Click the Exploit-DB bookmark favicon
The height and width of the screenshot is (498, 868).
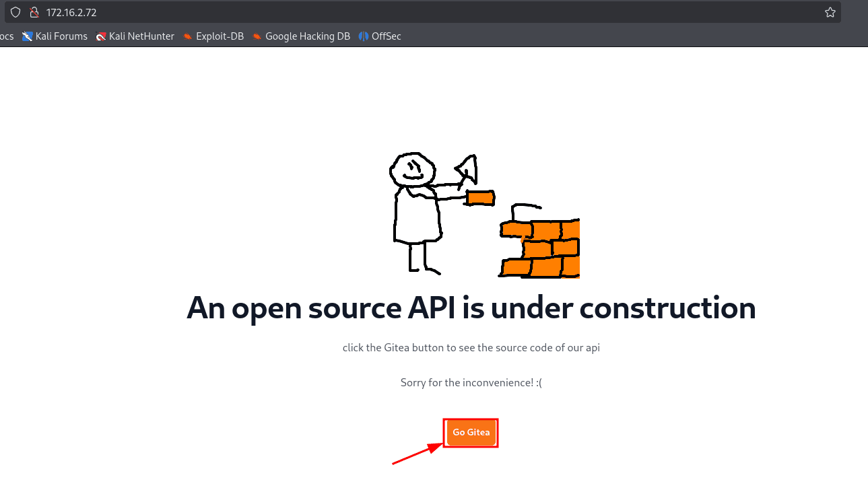[x=188, y=36]
